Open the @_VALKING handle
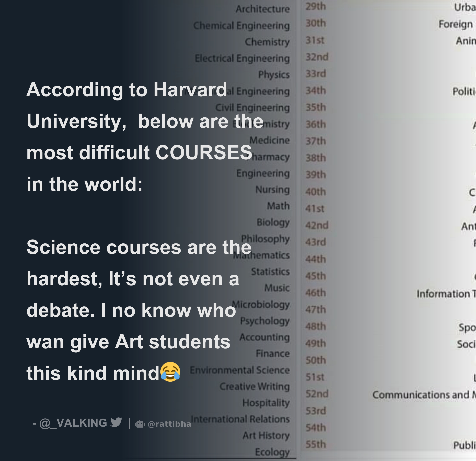 point(73,423)
